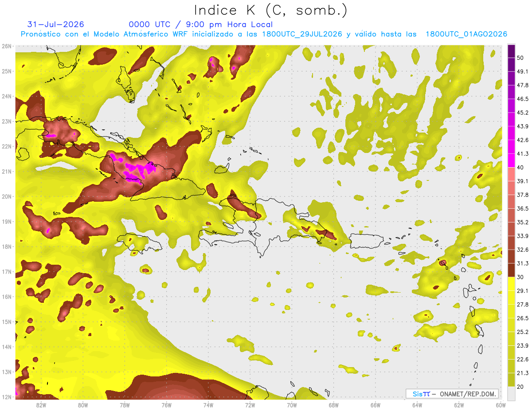Click the "76W" longitude label

[166, 405]
